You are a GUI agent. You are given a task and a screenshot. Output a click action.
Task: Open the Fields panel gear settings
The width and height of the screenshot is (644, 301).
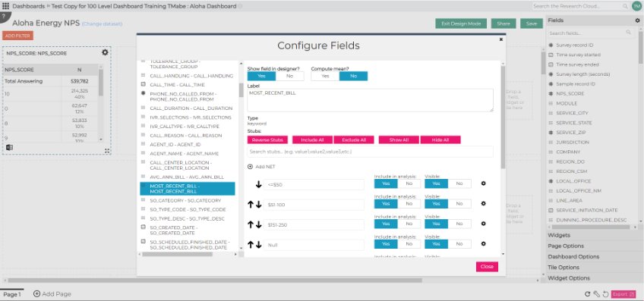tap(637, 20)
